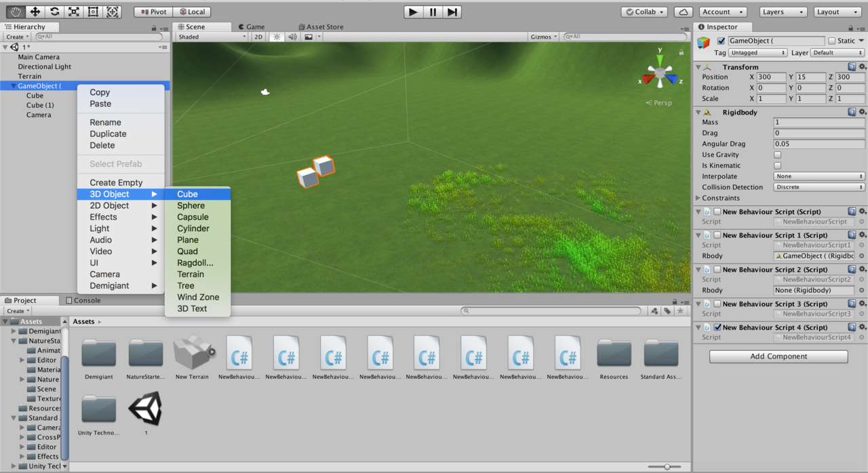Click the cloud services icon in toolbar
This screenshot has width=868, height=473.
pos(683,12)
